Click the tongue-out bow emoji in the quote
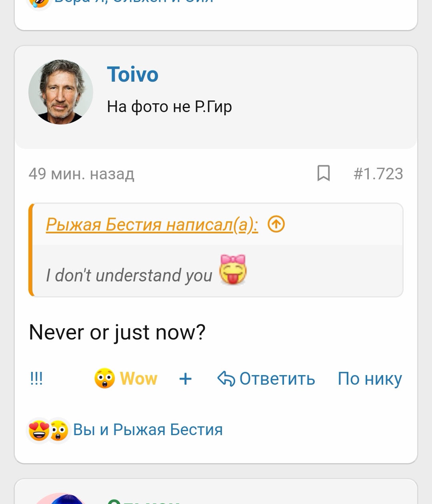 pyautogui.click(x=233, y=270)
